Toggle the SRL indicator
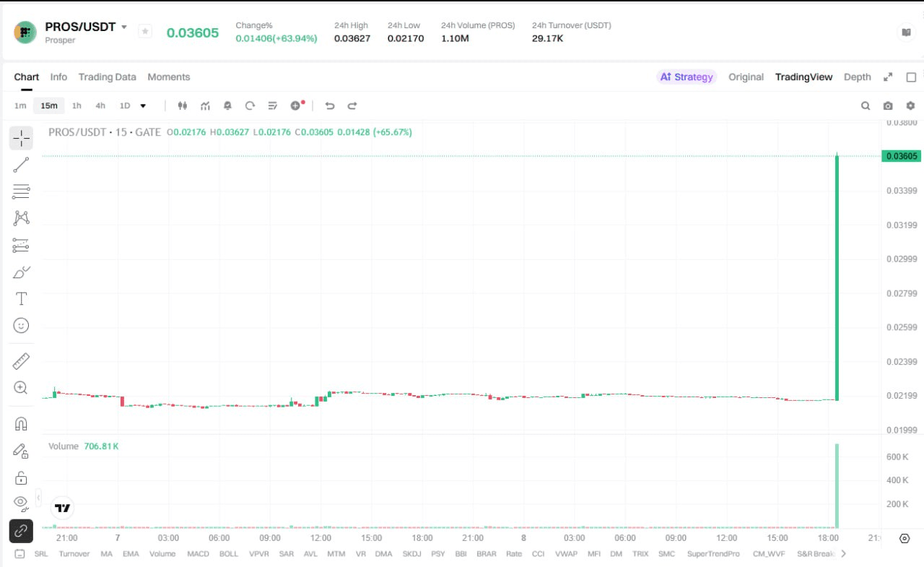924x567 pixels. click(41, 554)
